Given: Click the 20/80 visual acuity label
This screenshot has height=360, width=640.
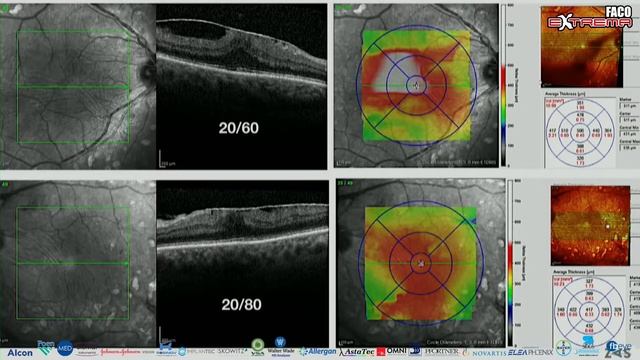Looking at the screenshot, I should coord(242,304).
